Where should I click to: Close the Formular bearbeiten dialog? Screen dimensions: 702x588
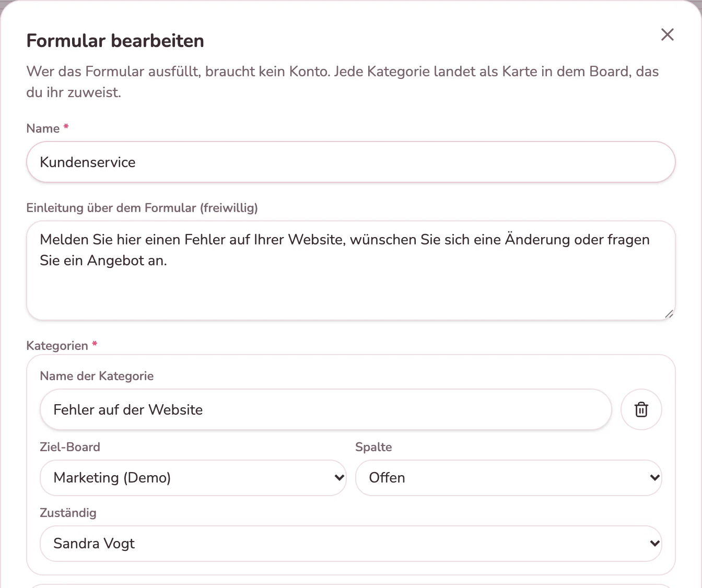coord(667,34)
